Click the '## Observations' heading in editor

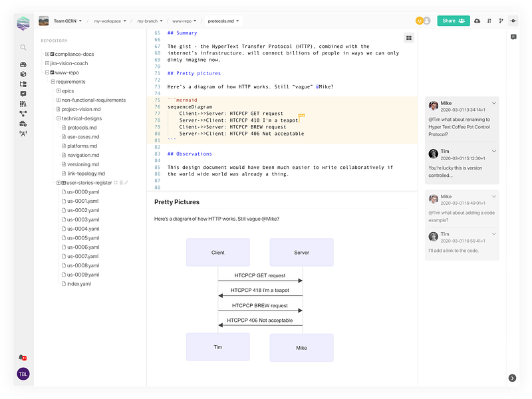click(190, 154)
